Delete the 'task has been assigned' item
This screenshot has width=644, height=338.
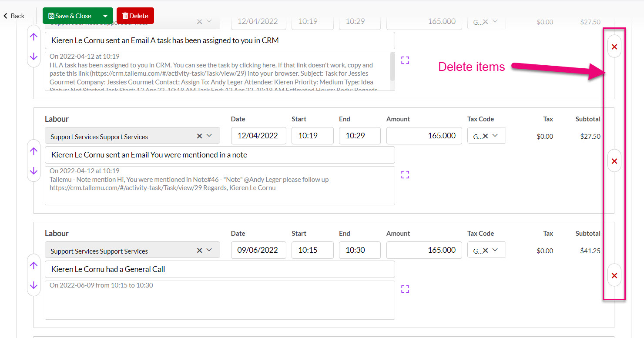click(x=614, y=47)
